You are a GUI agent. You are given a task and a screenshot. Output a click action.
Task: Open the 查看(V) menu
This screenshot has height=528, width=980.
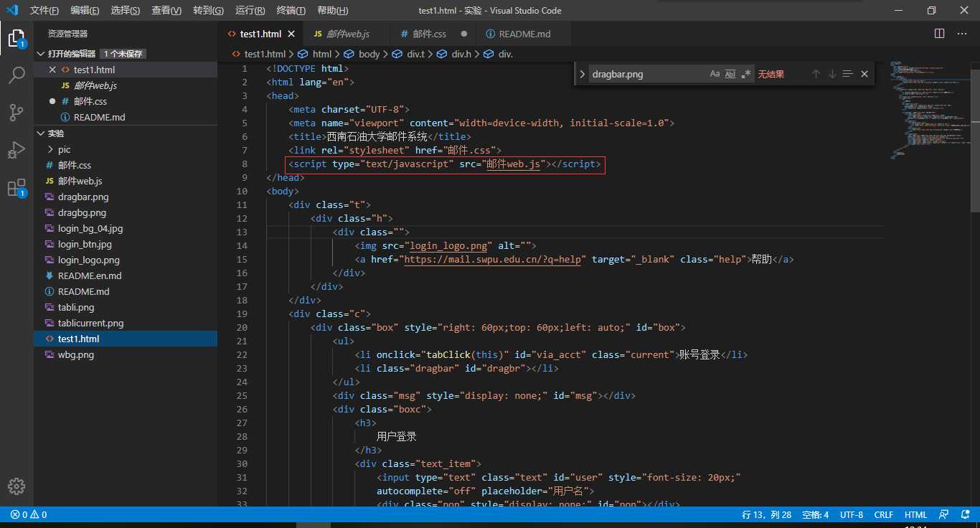tap(166, 10)
